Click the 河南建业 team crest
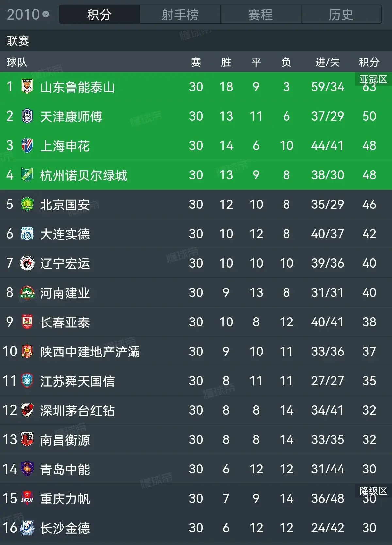Screen dimensions: 392x545 pyautogui.click(x=27, y=292)
